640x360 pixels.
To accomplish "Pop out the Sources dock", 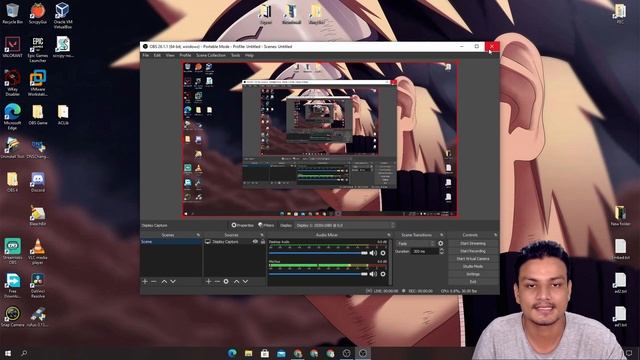I will (x=262, y=235).
